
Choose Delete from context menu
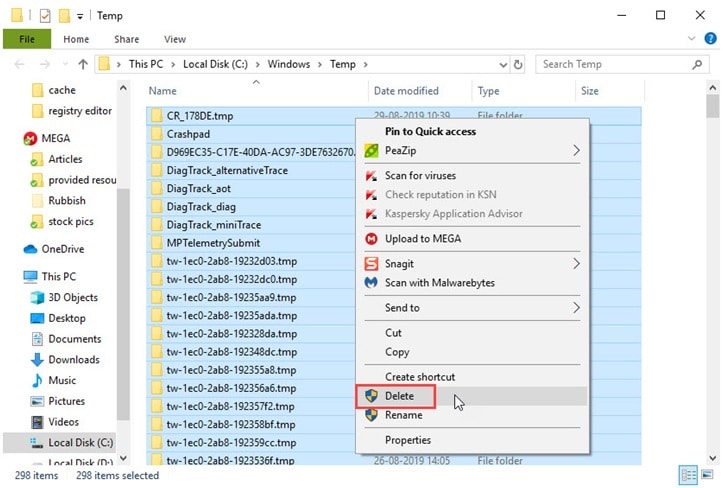coord(471,396)
